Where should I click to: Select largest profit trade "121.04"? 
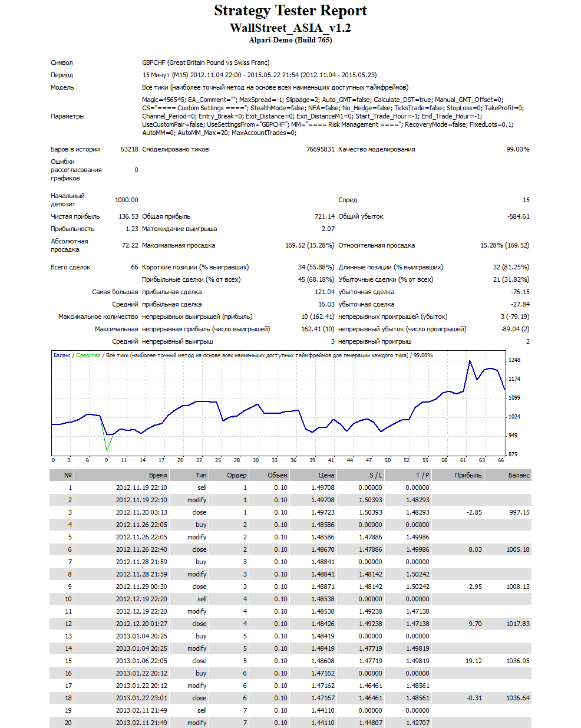[x=325, y=292]
